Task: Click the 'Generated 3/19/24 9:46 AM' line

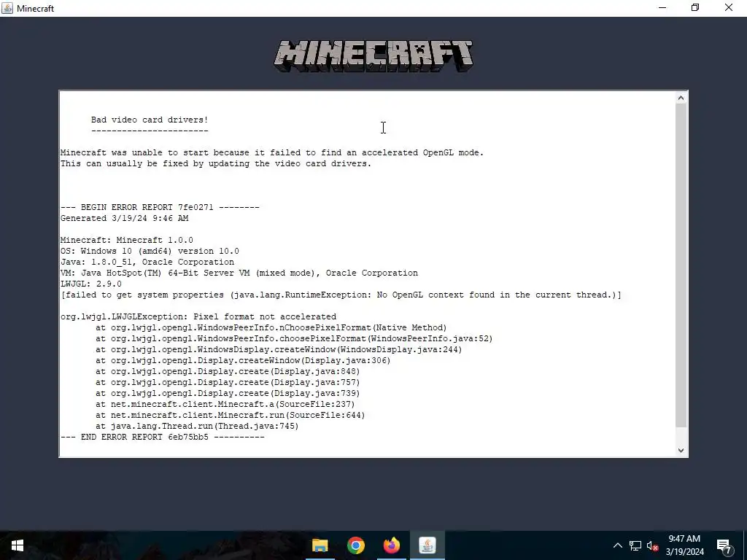Action: (x=124, y=218)
